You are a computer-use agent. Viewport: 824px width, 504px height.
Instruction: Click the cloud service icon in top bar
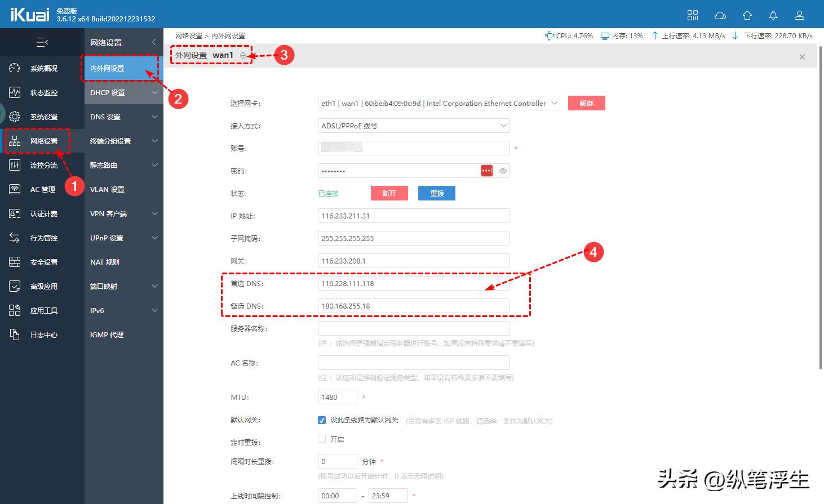pyautogui.click(x=720, y=15)
